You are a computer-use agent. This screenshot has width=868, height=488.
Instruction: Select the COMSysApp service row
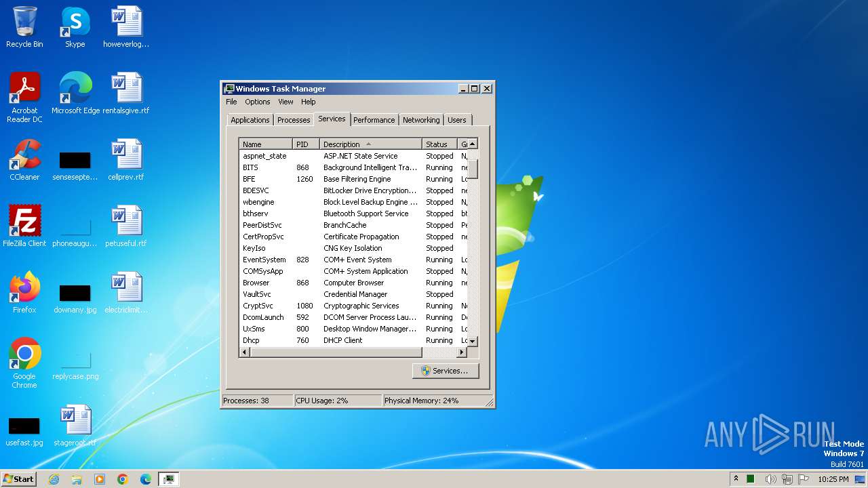[353, 271]
